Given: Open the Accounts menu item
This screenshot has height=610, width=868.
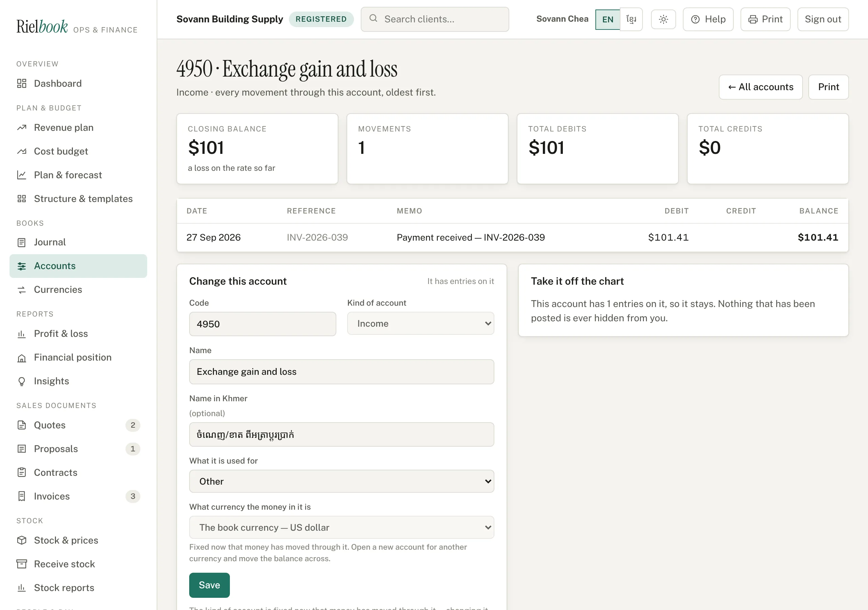Looking at the screenshot, I should click(78, 266).
